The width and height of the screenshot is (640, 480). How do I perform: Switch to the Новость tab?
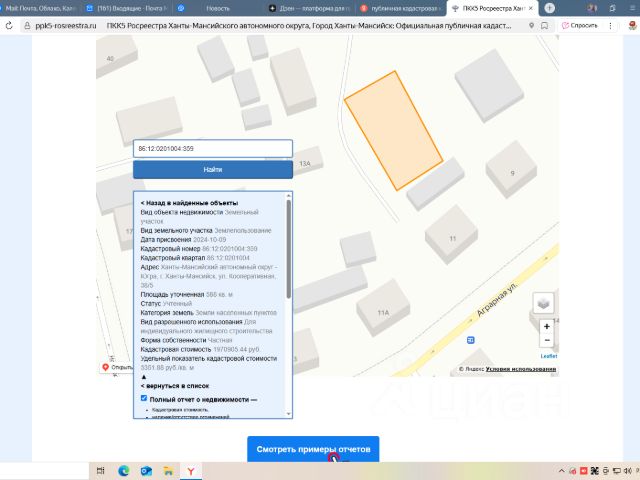[x=218, y=8]
